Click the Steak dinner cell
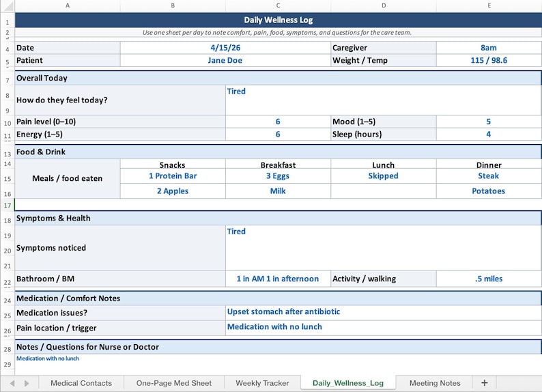 click(489, 176)
